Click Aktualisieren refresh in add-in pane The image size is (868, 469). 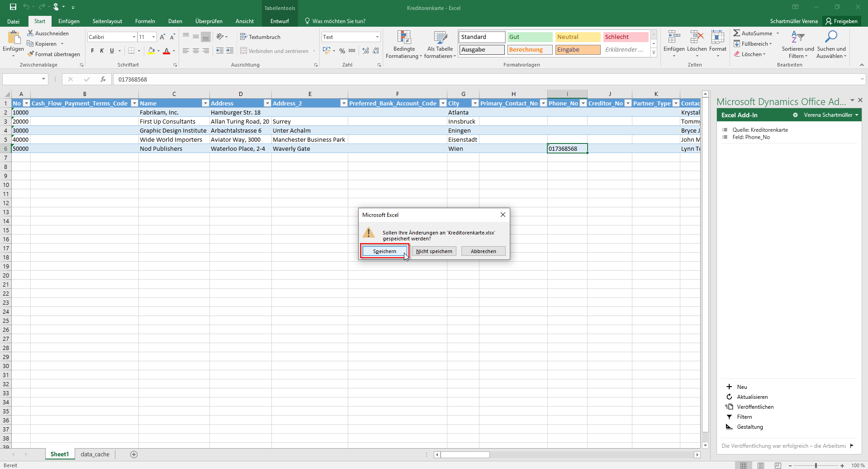pyautogui.click(x=747, y=397)
